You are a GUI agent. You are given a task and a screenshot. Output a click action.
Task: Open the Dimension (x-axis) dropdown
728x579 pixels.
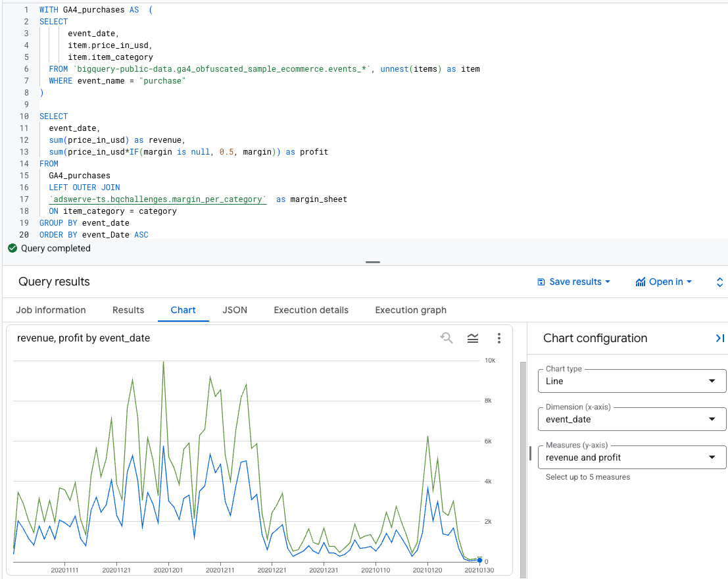pos(631,419)
